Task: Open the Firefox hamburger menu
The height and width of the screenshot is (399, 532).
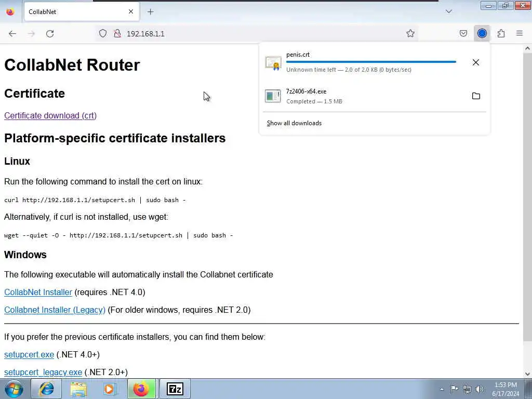Action: [520, 33]
